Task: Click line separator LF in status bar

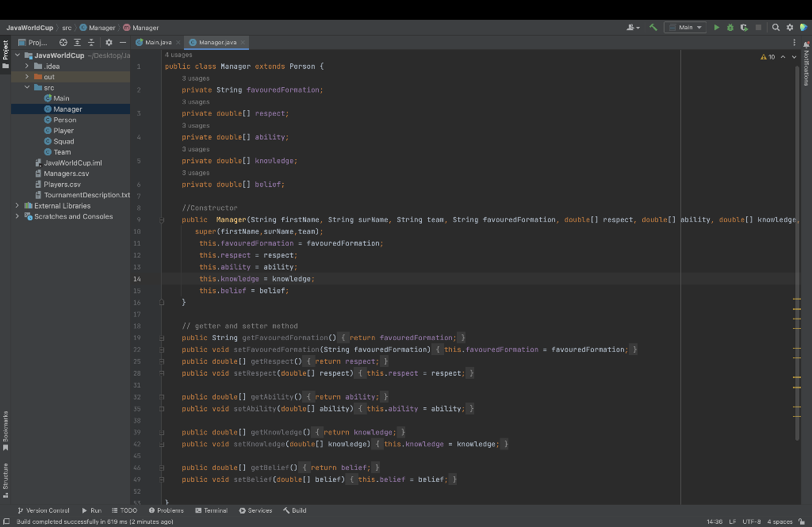Action: 733,521
